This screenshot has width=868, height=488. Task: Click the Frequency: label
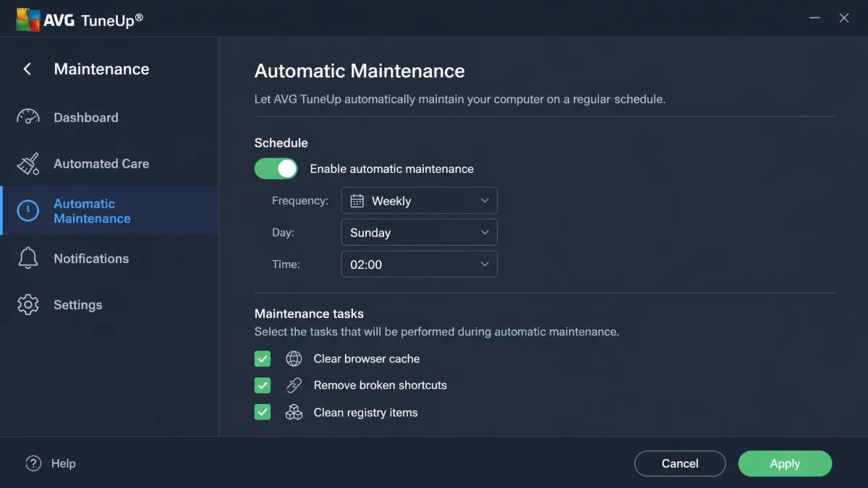click(x=300, y=200)
